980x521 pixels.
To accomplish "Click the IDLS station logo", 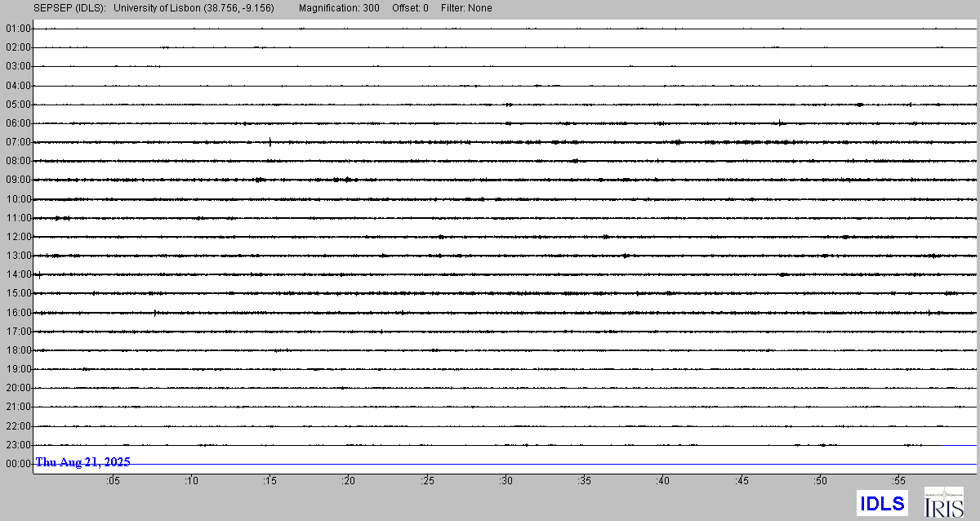I will click(882, 503).
